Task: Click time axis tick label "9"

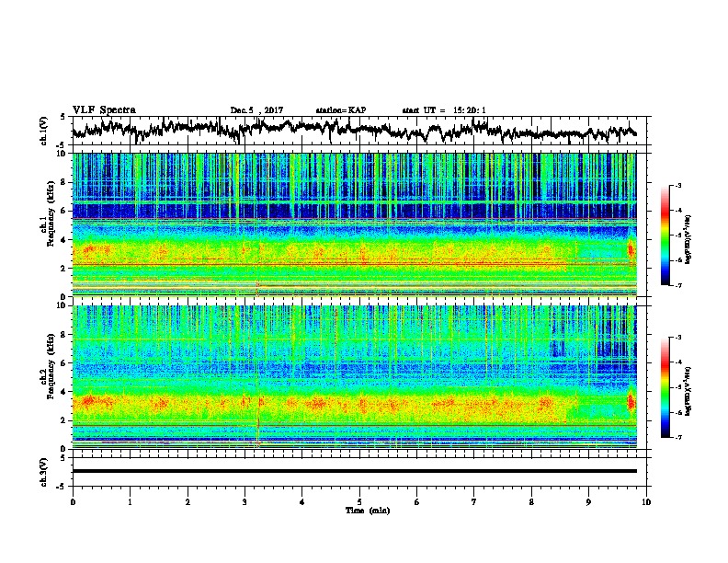Action: pos(588,502)
